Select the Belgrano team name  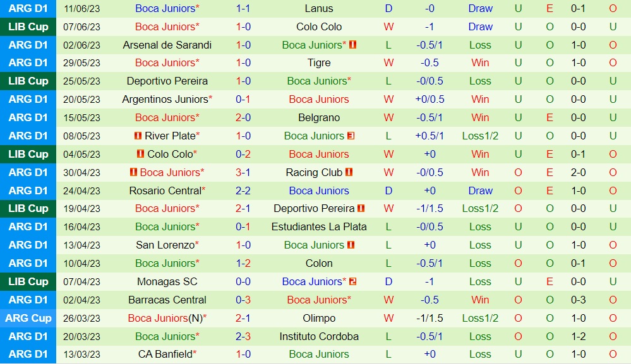(x=319, y=117)
